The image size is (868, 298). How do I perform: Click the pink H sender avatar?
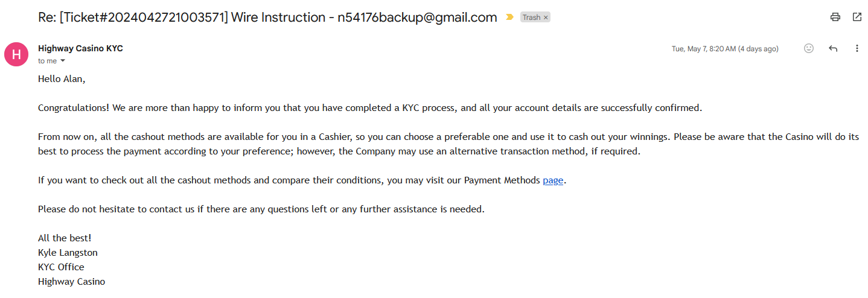click(16, 54)
